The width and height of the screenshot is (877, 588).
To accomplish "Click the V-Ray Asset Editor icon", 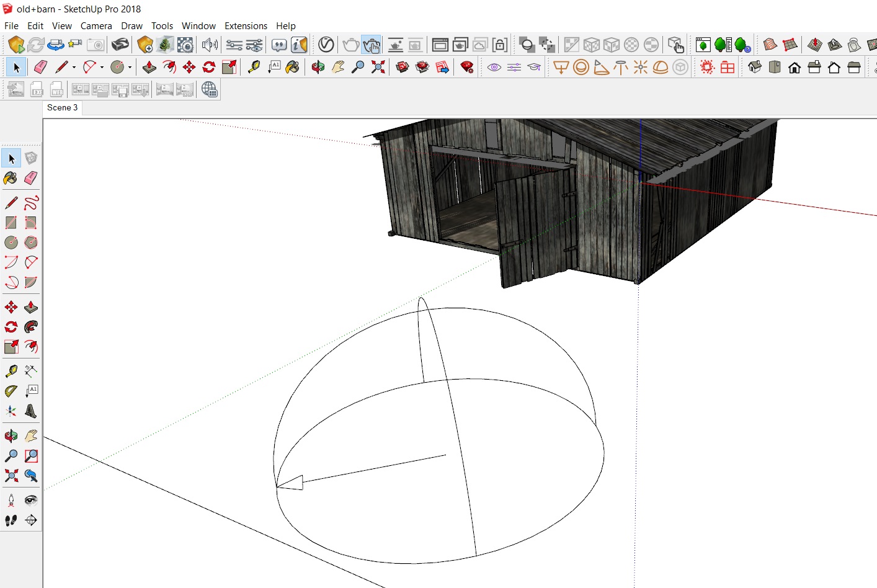I will [326, 45].
